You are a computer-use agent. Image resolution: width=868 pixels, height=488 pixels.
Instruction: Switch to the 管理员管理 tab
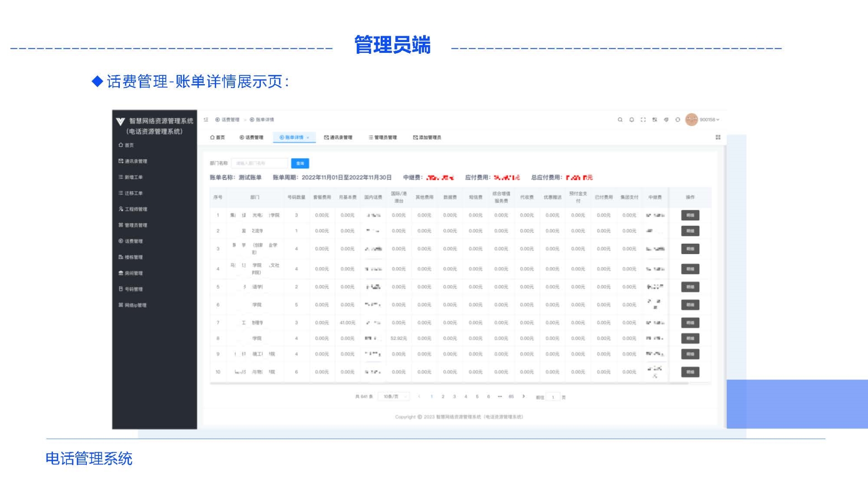[x=382, y=137]
